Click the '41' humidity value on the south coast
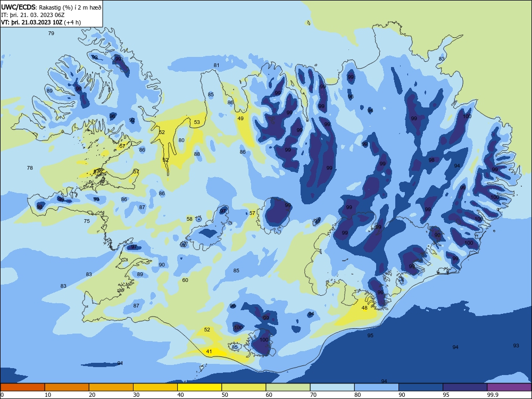Screen dimensions: 532x399 [x=209, y=352]
